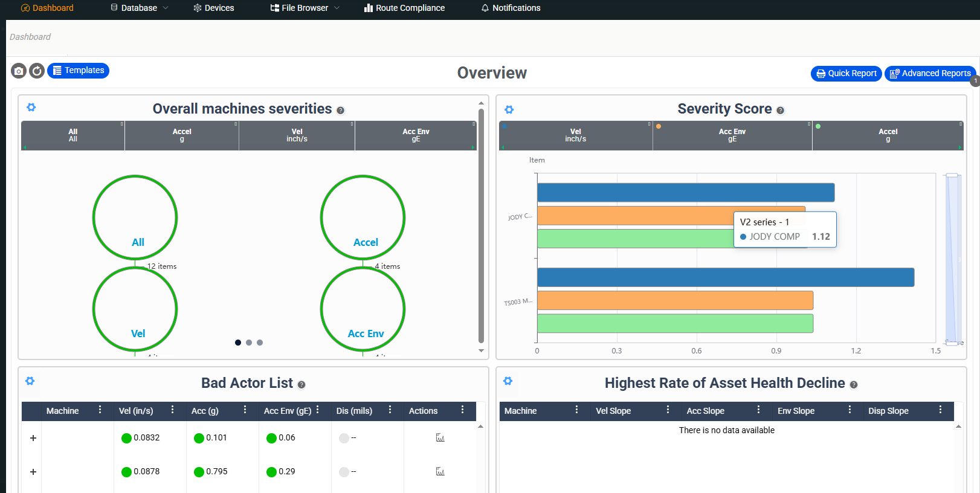Open settings gear of Severity Score panel
This screenshot has width=980, height=493.
(509, 110)
